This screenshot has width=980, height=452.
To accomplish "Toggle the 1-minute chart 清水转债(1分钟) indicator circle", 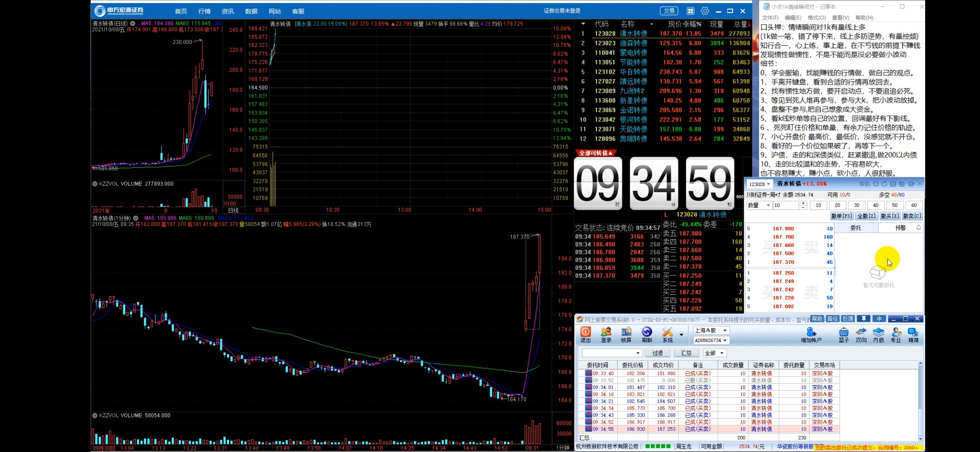I will (136, 218).
